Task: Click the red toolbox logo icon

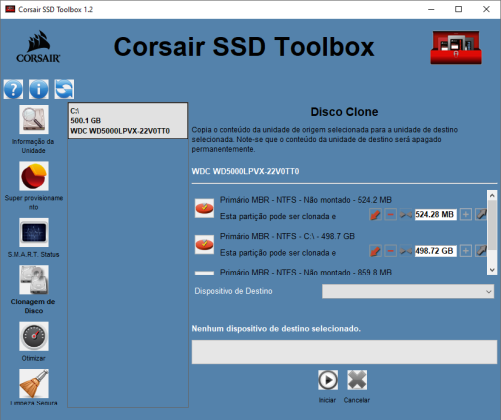Action: (x=456, y=47)
